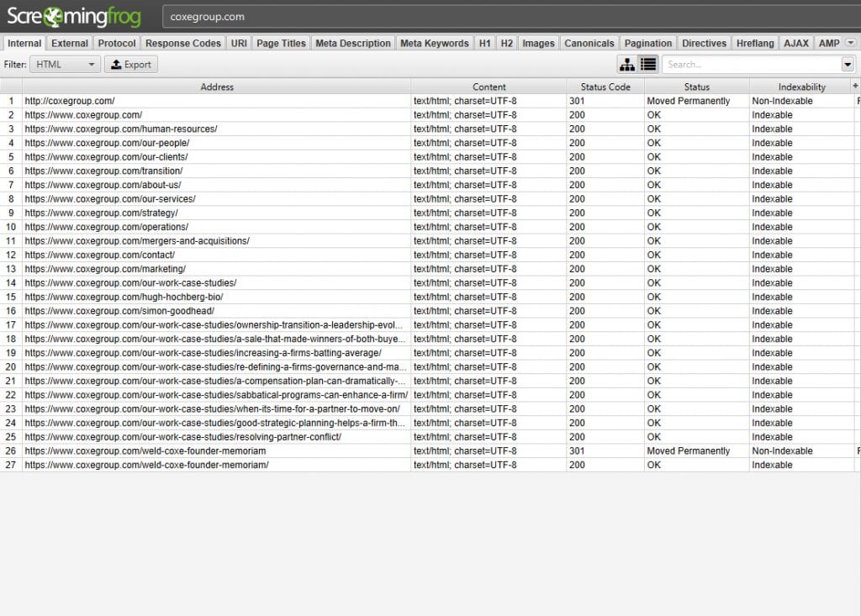Open the Hreflang tab
The width and height of the screenshot is (861, 616).
(x=754, y=43)
